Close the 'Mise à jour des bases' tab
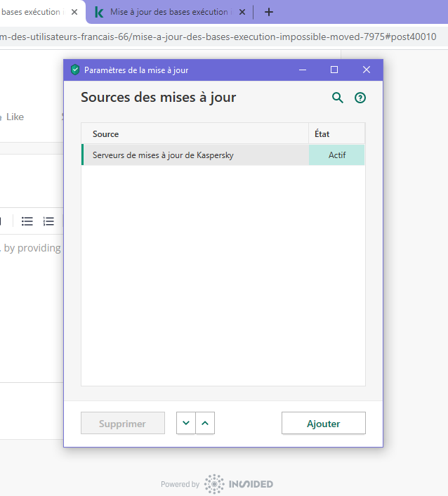The image size is (448, 496). [242, 12]
